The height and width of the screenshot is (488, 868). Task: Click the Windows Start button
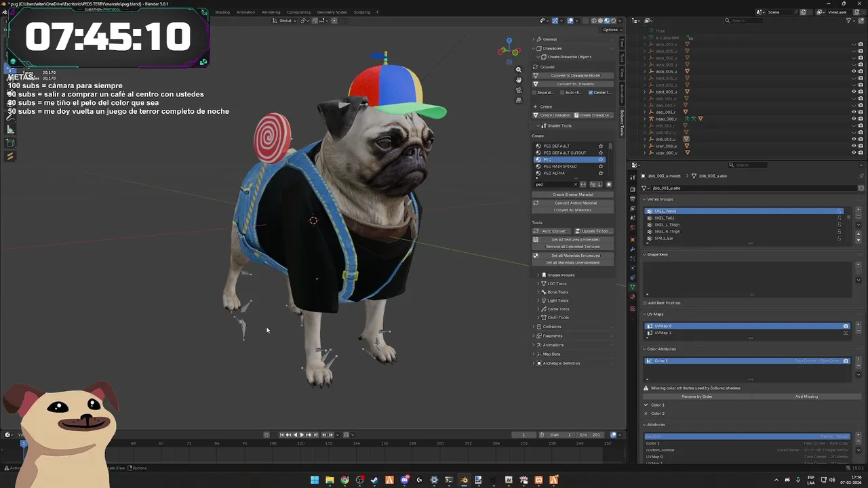315,480
